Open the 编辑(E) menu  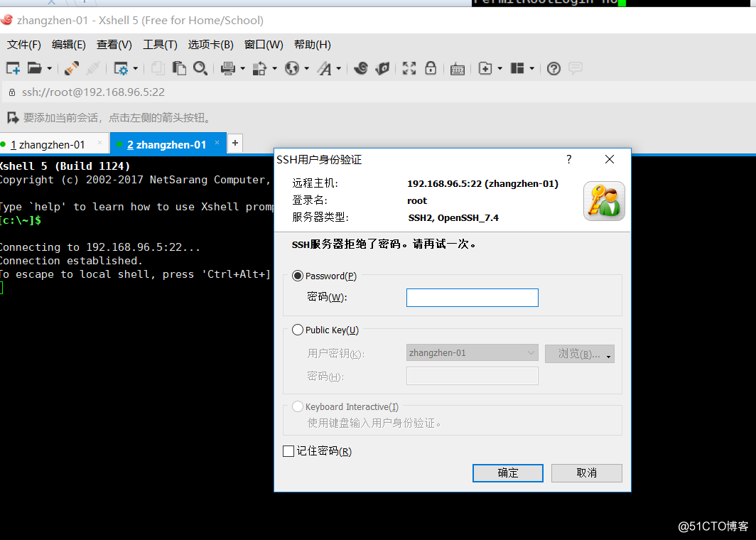(x=69, y=45)
